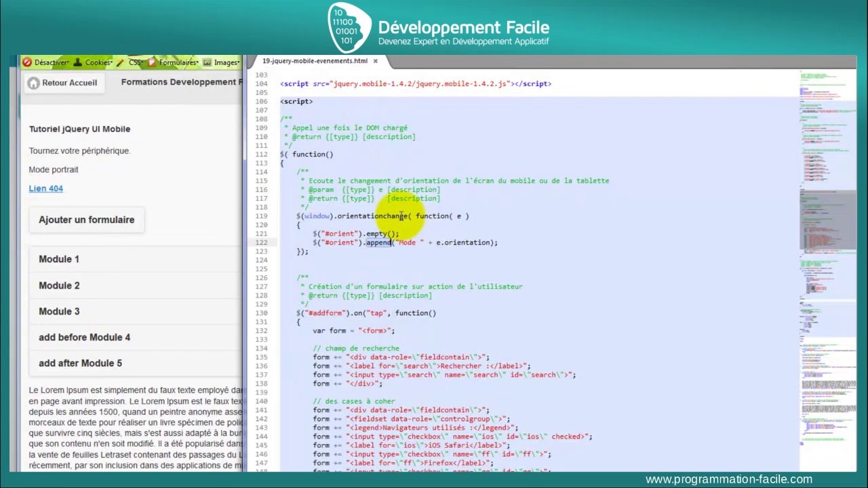The height and width of the screenshot is (488, 868).
Task: Click the append call on line 122
Action: [x=378, y=242]
